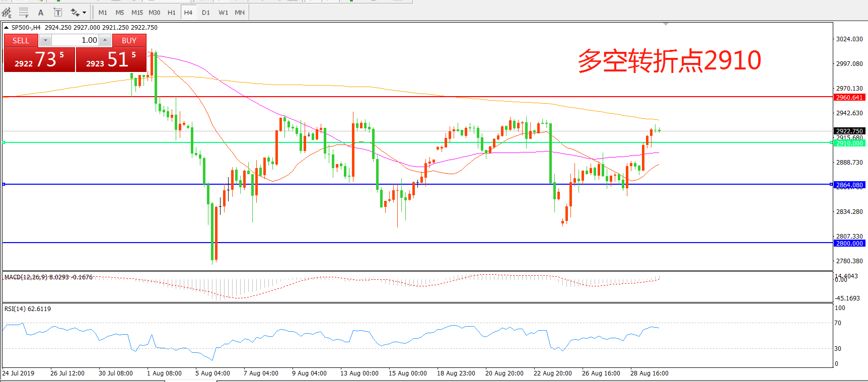
Task: Click the chart shift triangle marker at top
Action: (x=666, y=24)
